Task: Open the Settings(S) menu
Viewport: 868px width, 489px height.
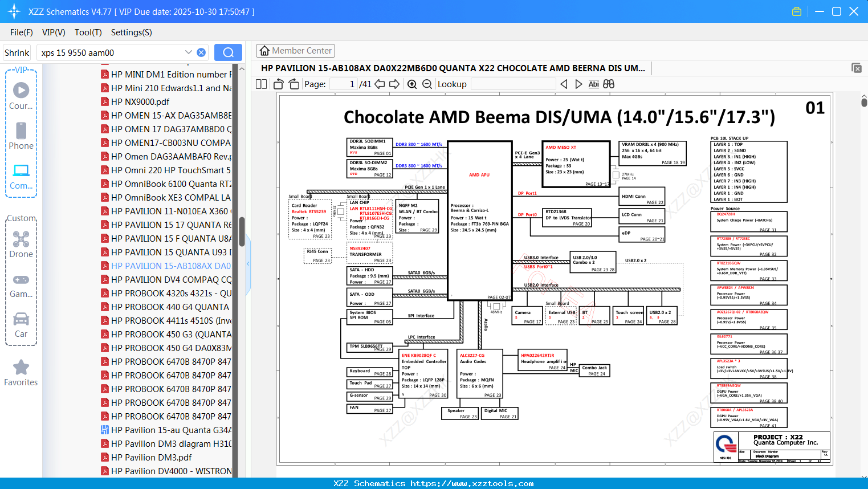Action: click(132, 32)
